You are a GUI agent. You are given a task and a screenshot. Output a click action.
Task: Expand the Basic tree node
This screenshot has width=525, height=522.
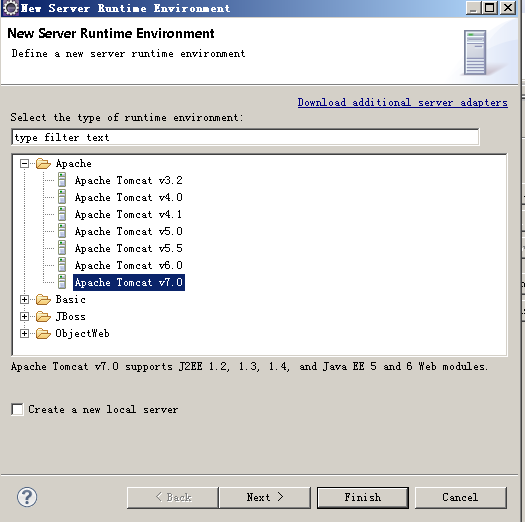(24, 300)
